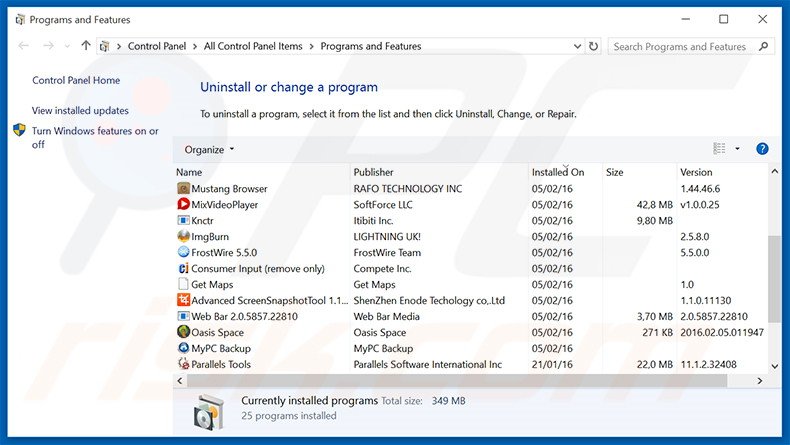Click the MyPC Backup icon

183,348
